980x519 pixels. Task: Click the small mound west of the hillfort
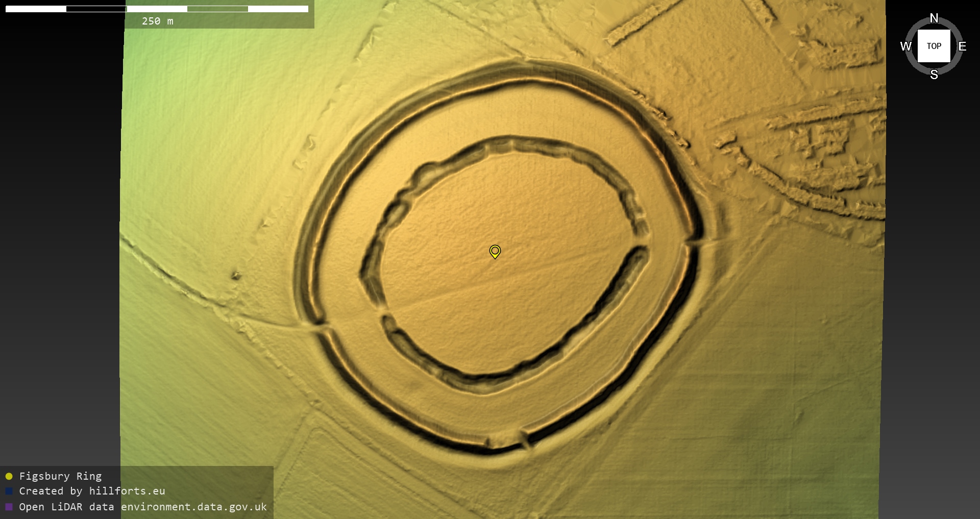(x=235, y=276)
